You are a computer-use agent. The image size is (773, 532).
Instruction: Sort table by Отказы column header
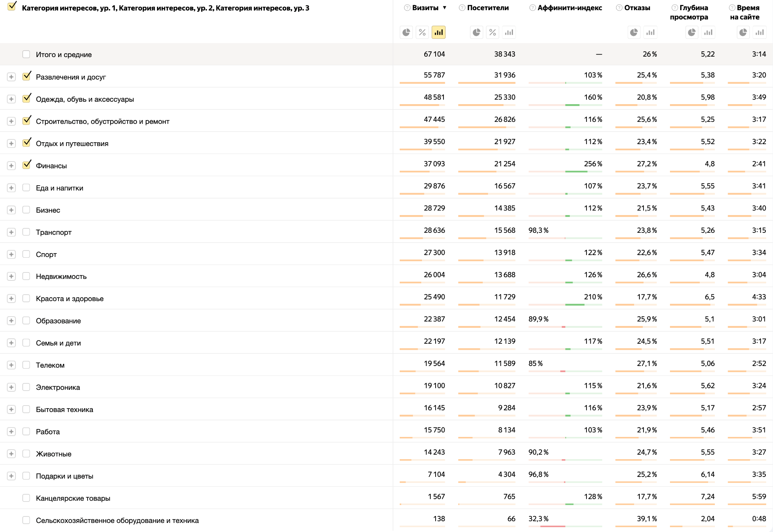click(x=637, y=8)
